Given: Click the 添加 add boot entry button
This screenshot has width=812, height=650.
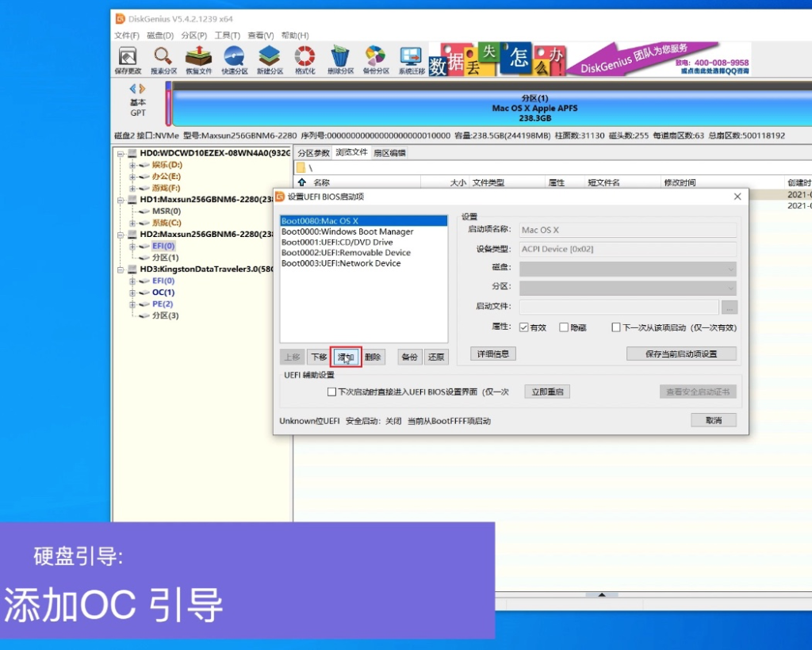Looking at the screenshot, I should point(345,357).
